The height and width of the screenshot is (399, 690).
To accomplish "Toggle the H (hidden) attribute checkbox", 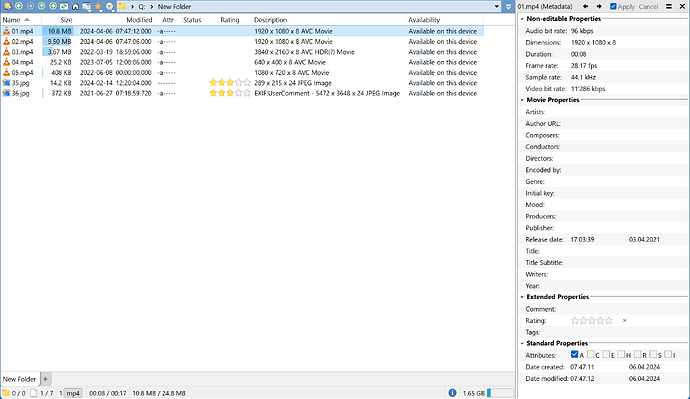I will pos(621,354).
